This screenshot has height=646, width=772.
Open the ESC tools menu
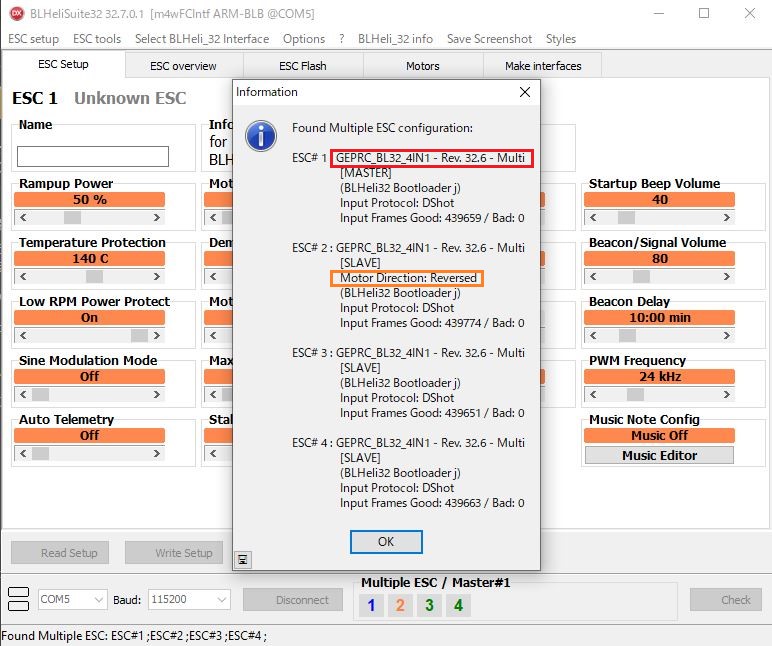tap(97, 39)
